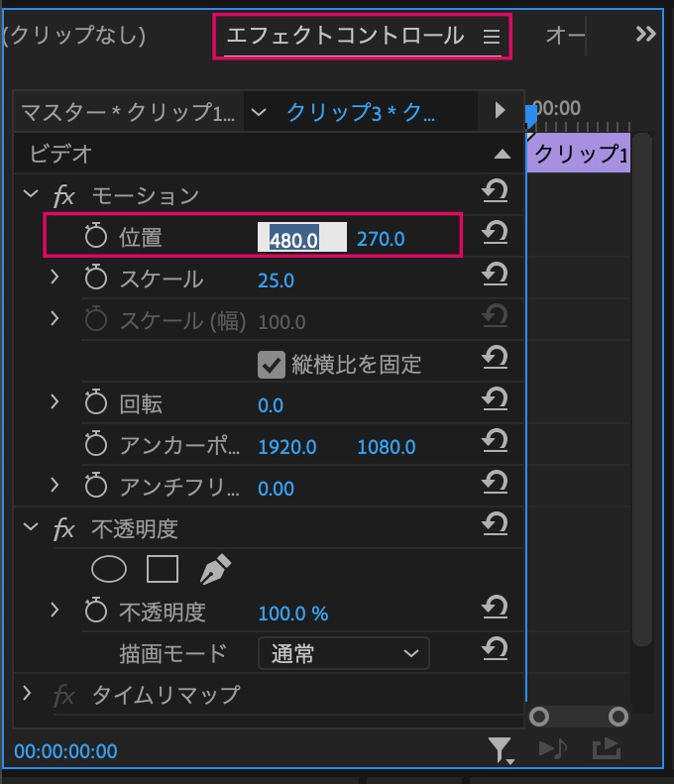
Task: Switch to the (クリップなし) tab
Action: coord(74,35)
